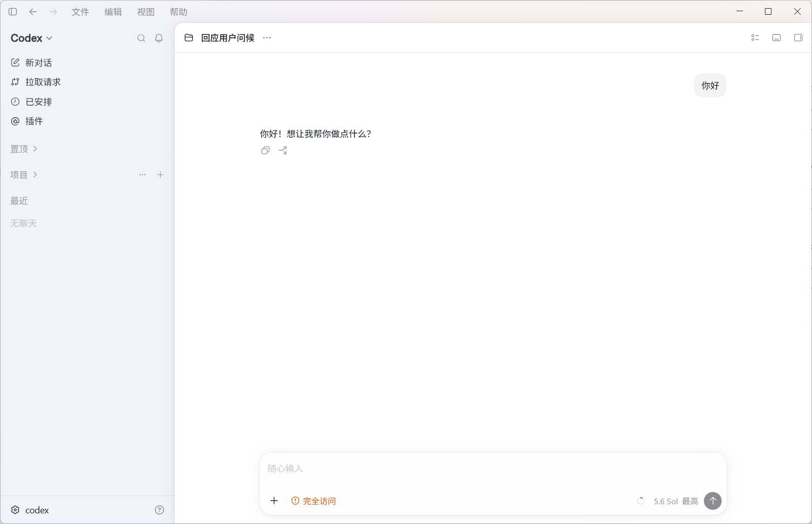Open the task list icon in header

click(x=755, y=38)
